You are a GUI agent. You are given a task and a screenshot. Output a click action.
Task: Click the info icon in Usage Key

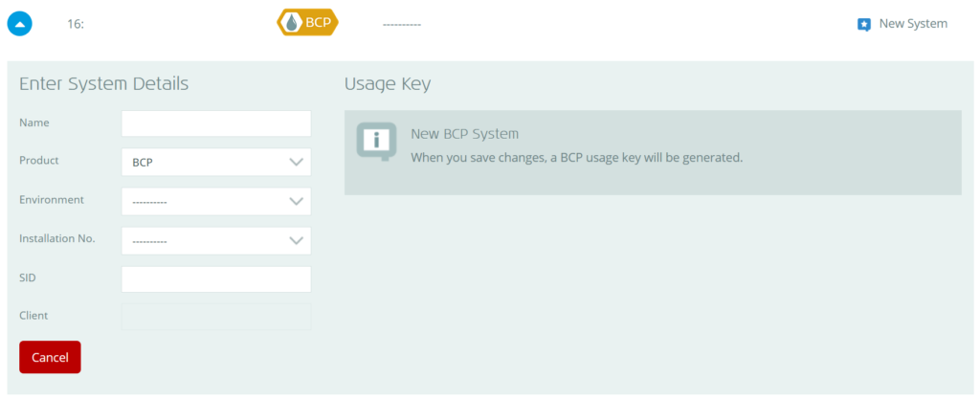[x=376, y=141]
